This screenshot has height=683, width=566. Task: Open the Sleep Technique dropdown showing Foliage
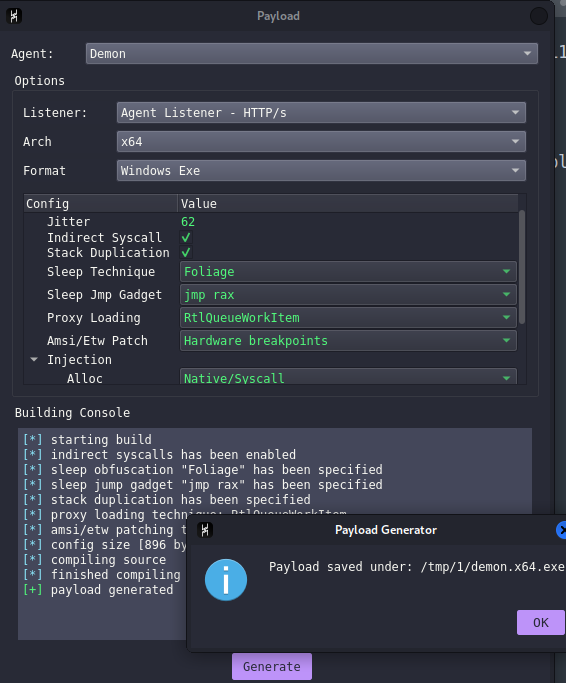pos(348,272)
